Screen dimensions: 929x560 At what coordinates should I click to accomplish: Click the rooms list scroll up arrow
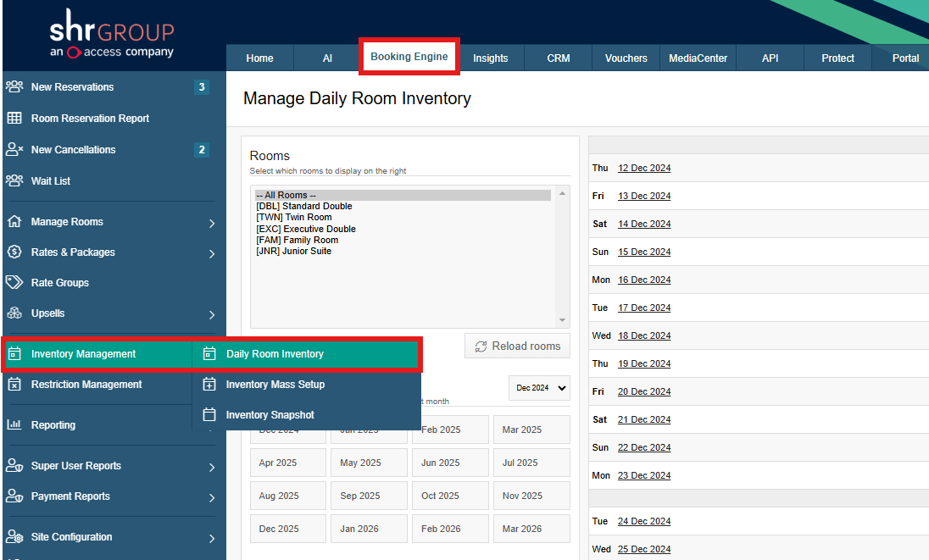pos(562,193)
